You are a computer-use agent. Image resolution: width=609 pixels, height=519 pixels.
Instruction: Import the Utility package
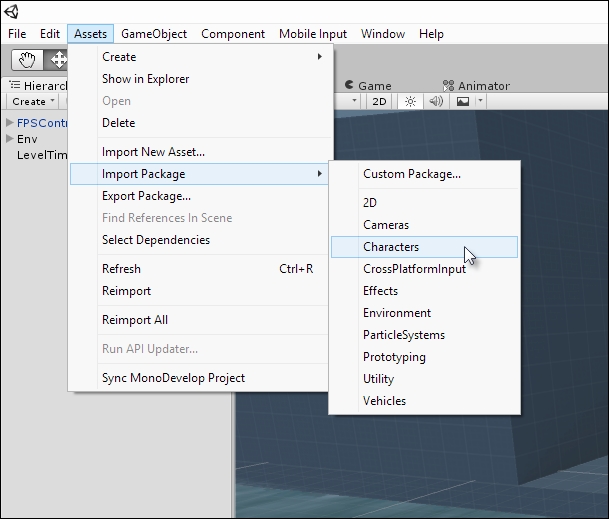point(425,379)
